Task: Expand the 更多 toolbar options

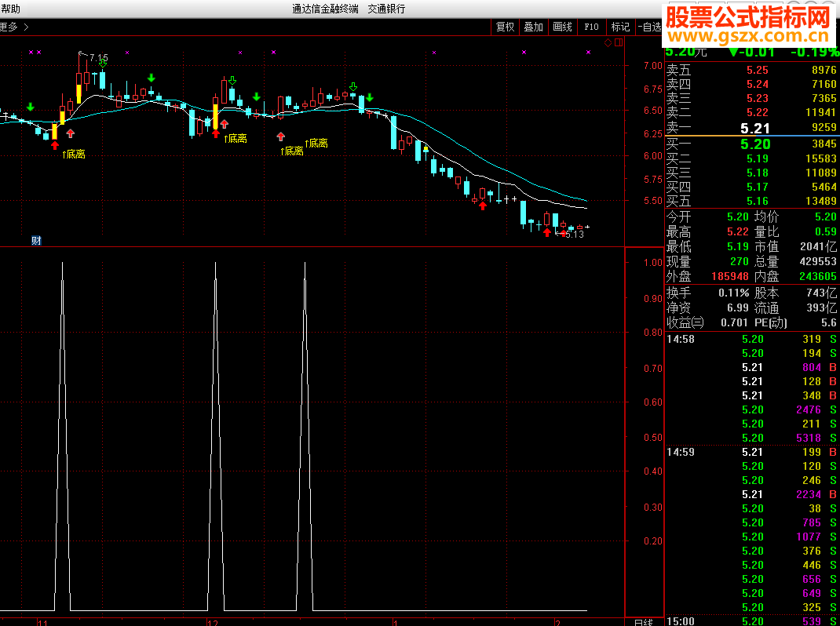Action: click(x=14, y=27)
